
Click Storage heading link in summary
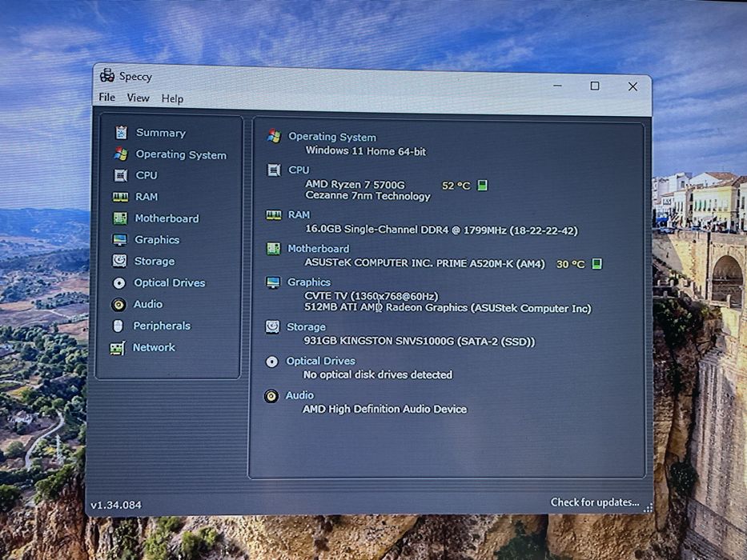(306, 326)
